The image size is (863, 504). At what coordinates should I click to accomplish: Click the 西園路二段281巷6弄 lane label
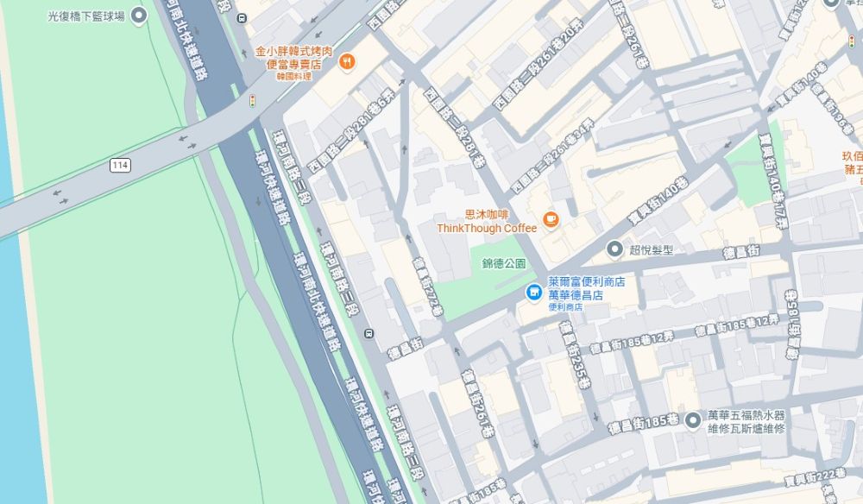click(351, 131)
